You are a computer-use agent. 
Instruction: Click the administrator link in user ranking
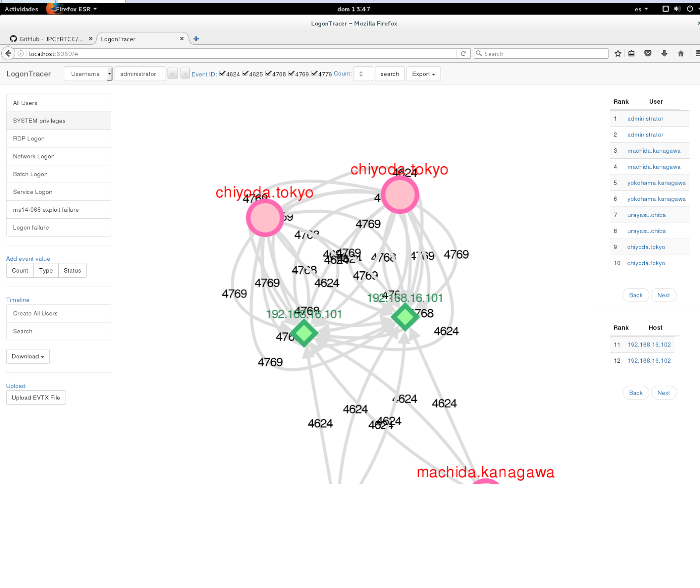point(645,119)
